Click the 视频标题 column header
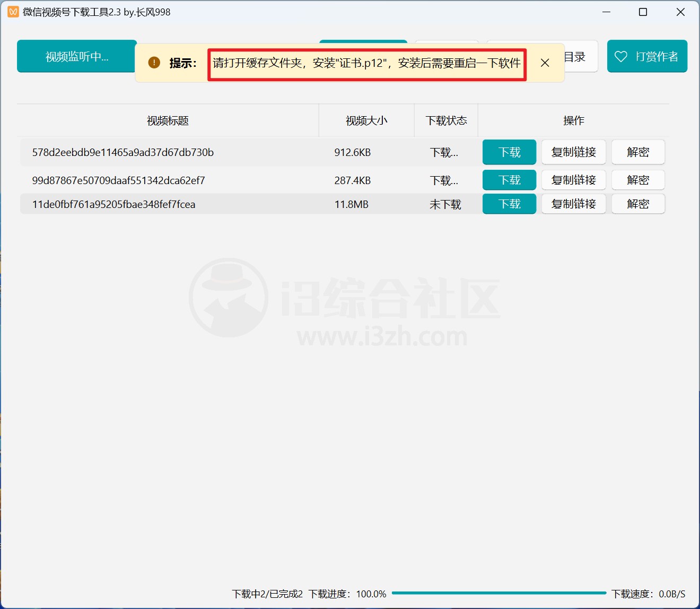The width and height of the screenshot is (700, 609). pos(168,121)
